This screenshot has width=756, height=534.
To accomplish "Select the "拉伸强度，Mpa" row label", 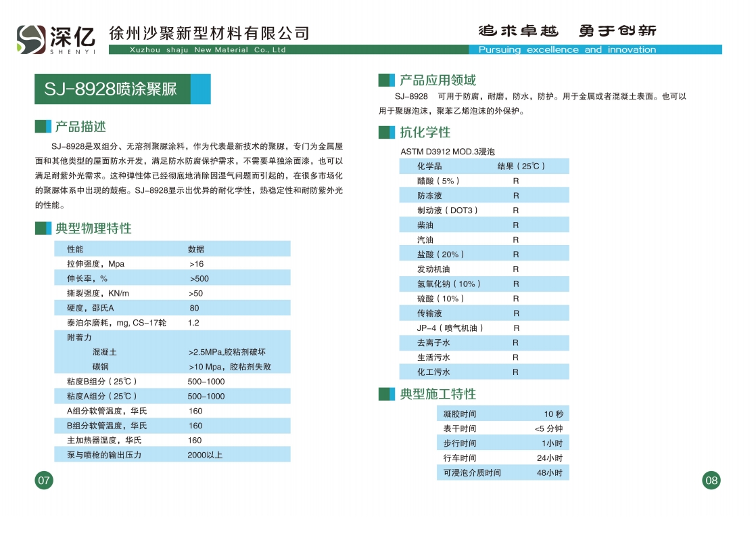I will (x=95, y=264).
